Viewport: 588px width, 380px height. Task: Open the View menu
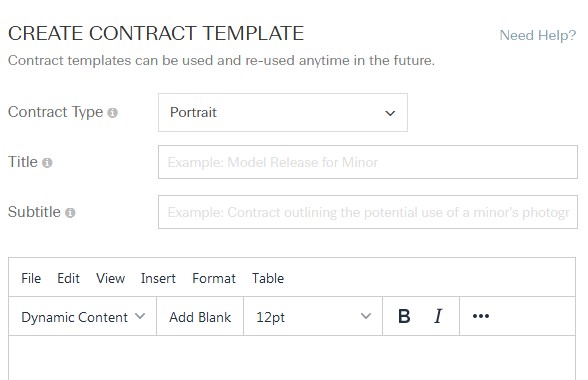point(110,278)
